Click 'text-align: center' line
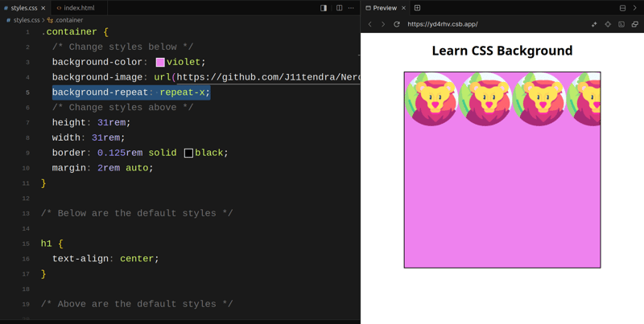 pyautogui.click(x=105, y=259)
